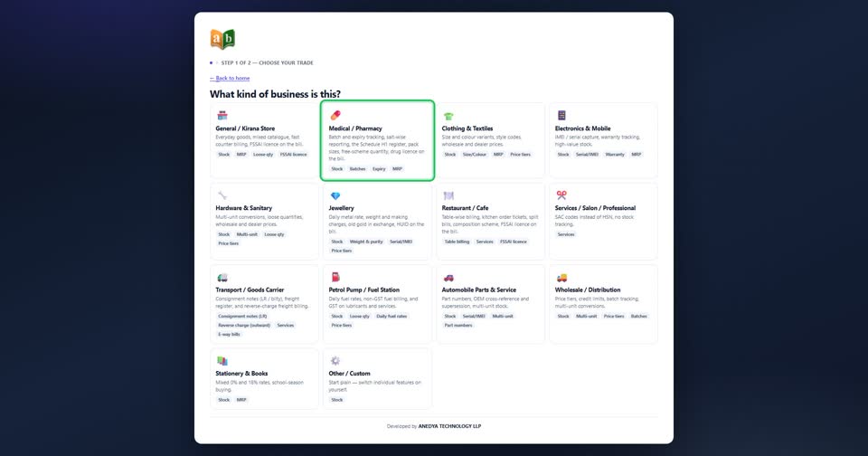Click the 'STEP 1 OF 2 — CHOOSE YOUR TRADE' label
868x456 pixels.
pyautogui.click(x=268, y=62)
